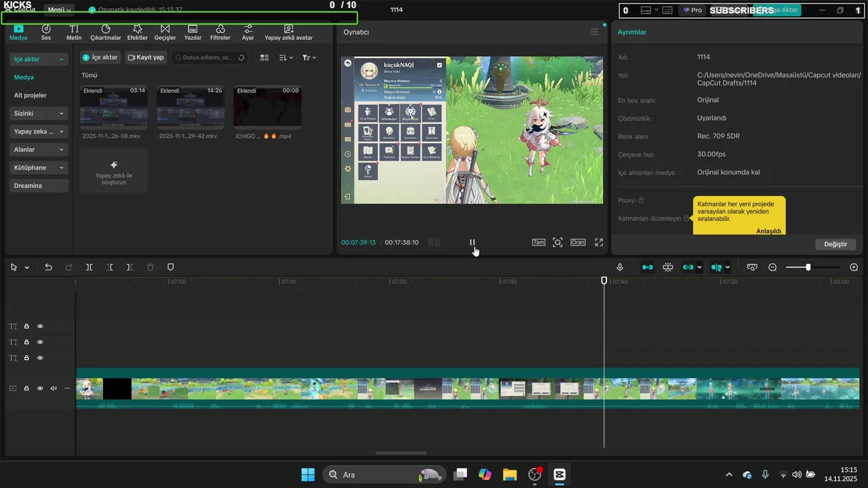Open the select tool mode dropdown arrow

[27, 268]
